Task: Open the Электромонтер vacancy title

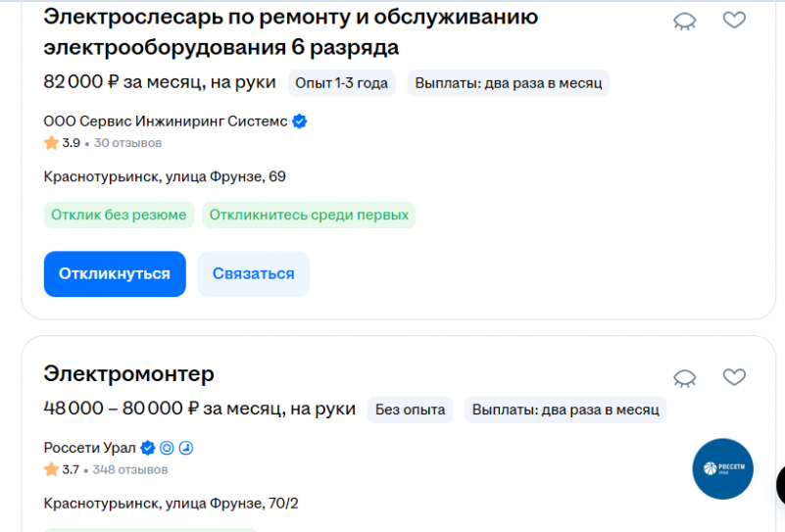Action: tap(128, 374)
